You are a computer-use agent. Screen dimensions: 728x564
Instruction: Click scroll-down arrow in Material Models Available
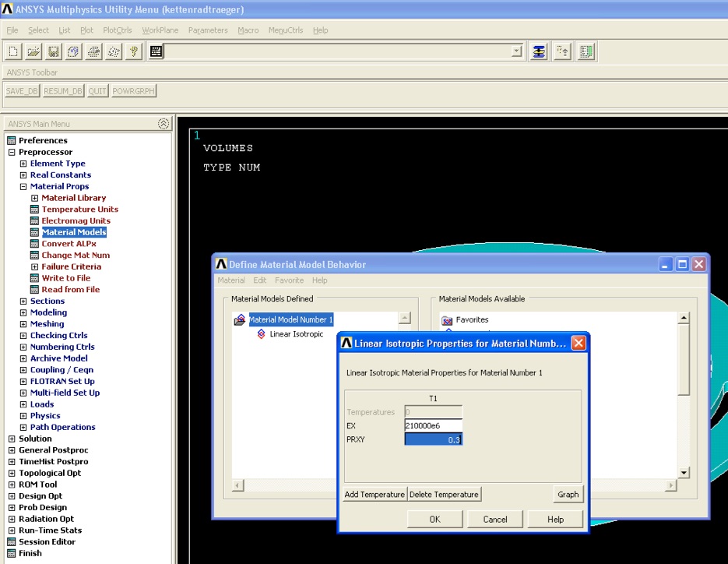coord(684,473)
